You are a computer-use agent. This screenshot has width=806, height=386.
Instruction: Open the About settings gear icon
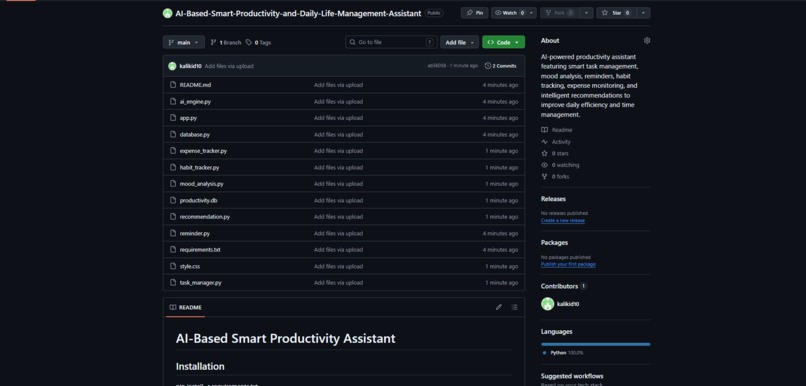tap(647, 41)
